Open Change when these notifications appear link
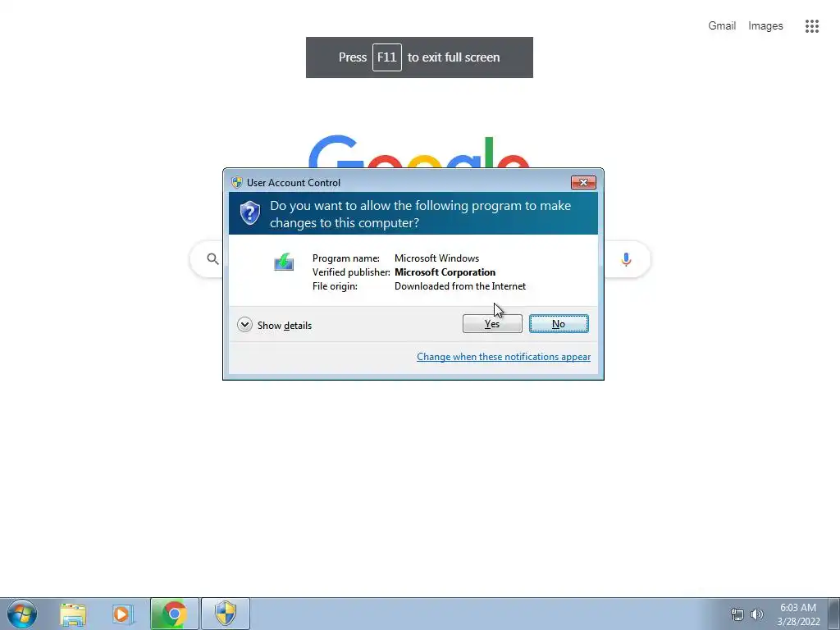 [504, 357]
